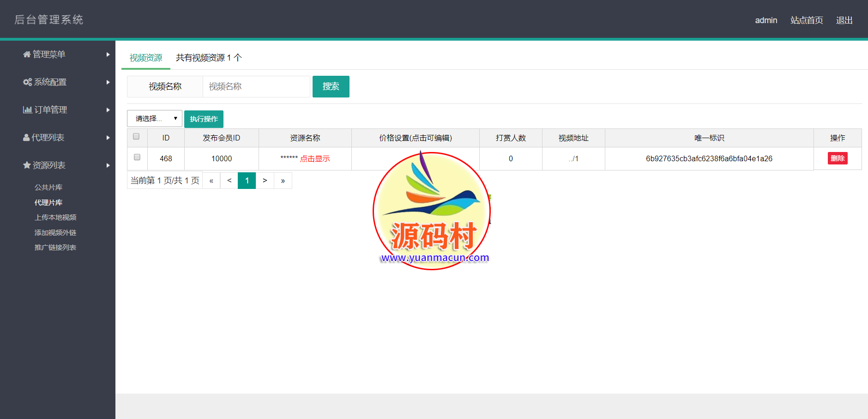Open 上传本地视频 in the sidebar
Screen dimensions: 868x419
55,218
